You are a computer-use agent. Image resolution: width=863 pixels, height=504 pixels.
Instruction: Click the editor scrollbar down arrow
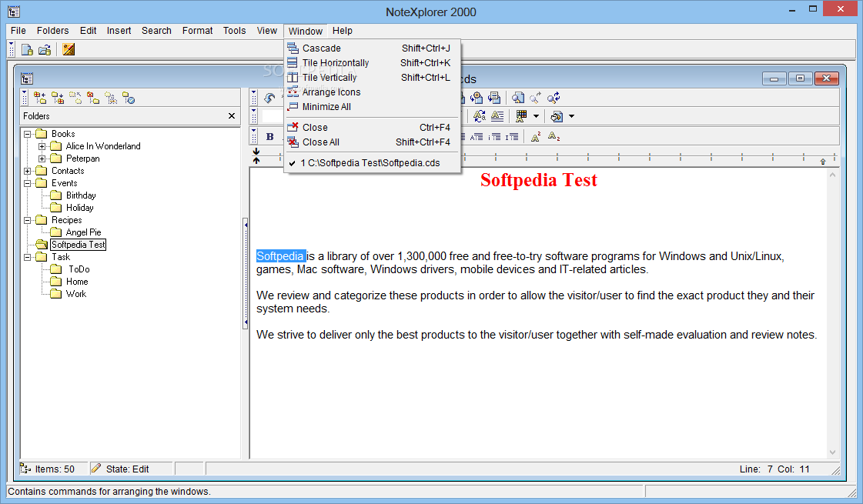click(832, 452)
